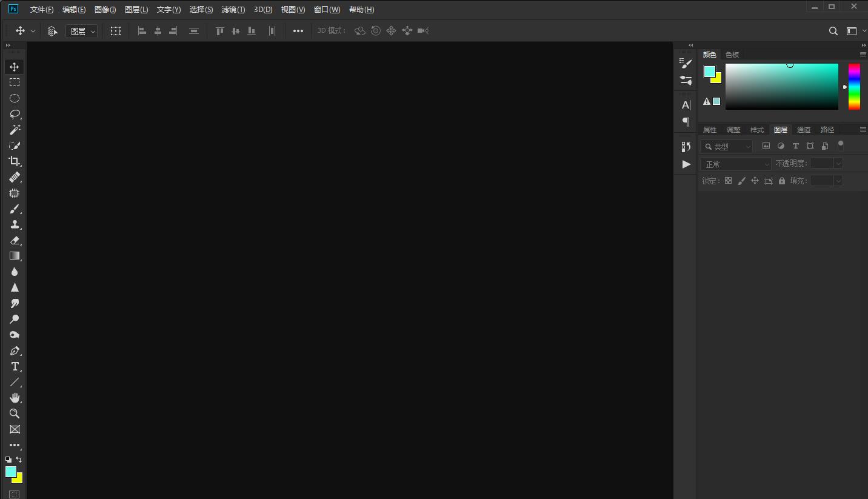This screenshot has width=868, height=499.
Task: Select the Eraser tool
Action: click(15, 240)
